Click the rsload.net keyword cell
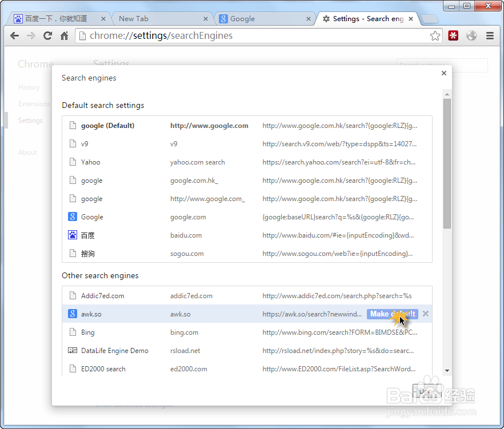504x429 pixels. (x=185, y=351)
